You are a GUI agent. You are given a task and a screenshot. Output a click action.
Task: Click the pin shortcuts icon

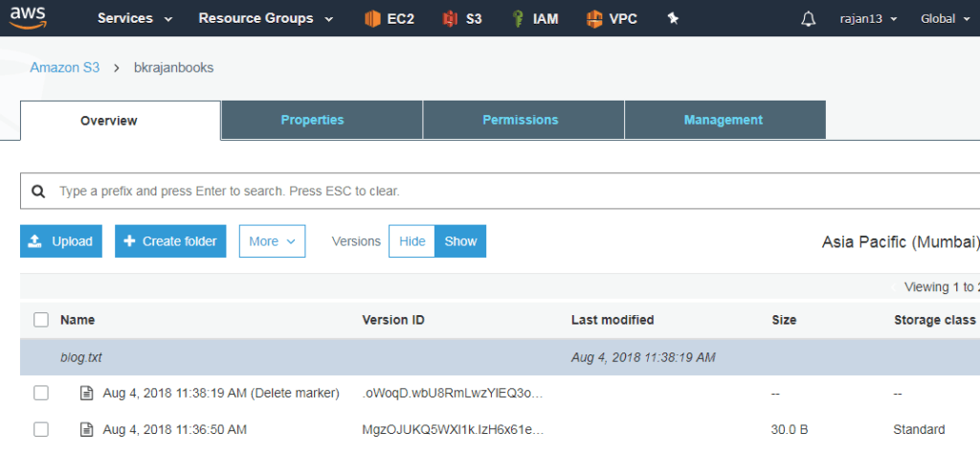coord(673,19)
